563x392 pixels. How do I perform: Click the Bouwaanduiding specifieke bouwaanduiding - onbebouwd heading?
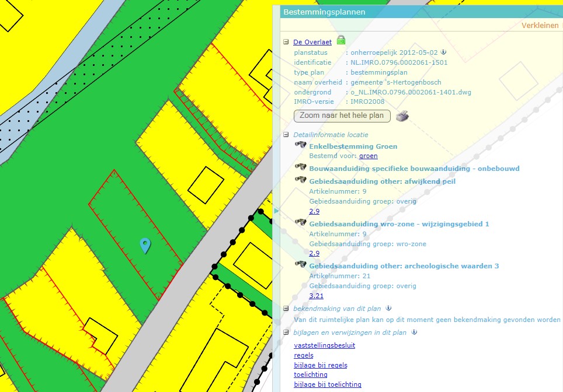tap(414, 169)
